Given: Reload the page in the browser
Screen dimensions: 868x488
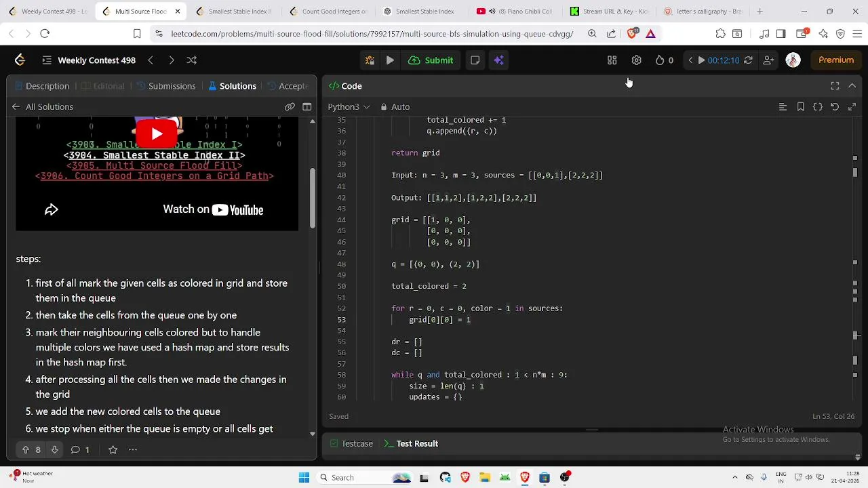Looking at the screenshot, I should (45, 33).
